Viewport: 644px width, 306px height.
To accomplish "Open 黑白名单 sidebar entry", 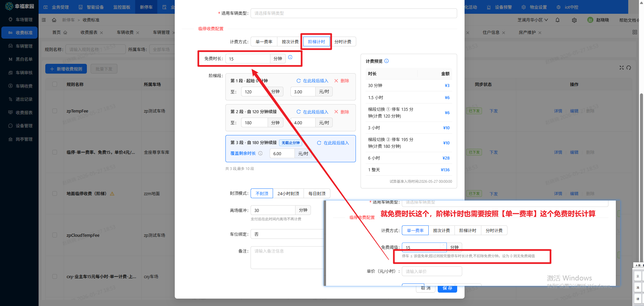I will click(20, 59).
